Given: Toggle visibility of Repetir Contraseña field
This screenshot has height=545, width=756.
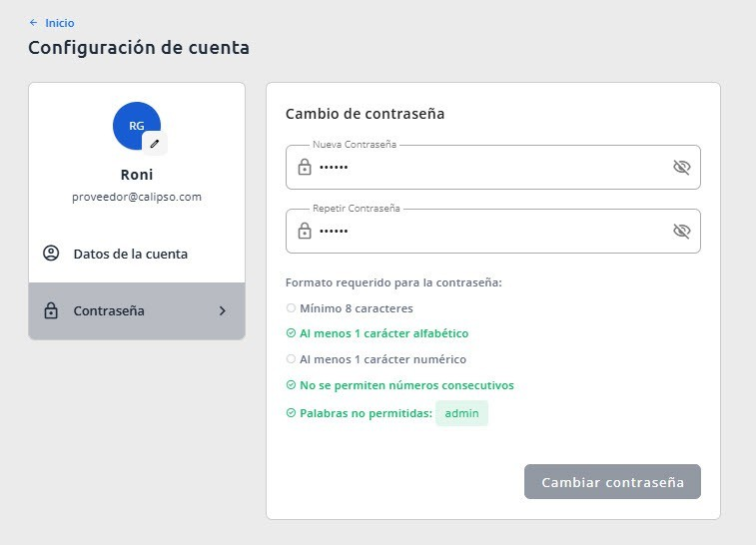Looking at the screenshot, I should point(682,231).
